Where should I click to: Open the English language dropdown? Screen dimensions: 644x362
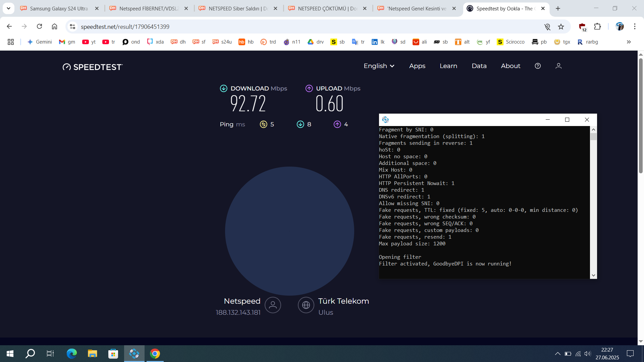click(x=379, y=66)
